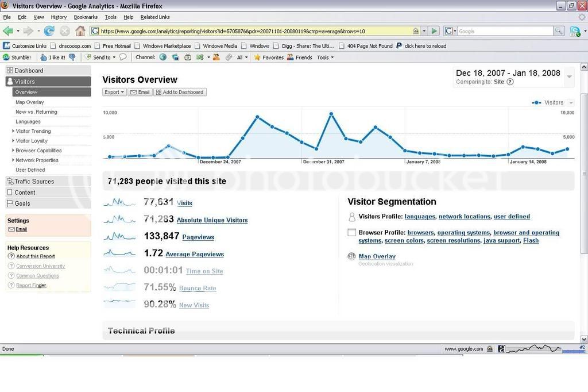Open the Related Links menu
588x392 pixels.
(x=155, y=17)
